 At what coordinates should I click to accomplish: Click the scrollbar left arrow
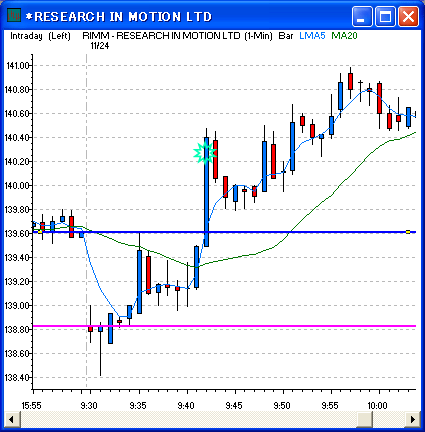11,419
